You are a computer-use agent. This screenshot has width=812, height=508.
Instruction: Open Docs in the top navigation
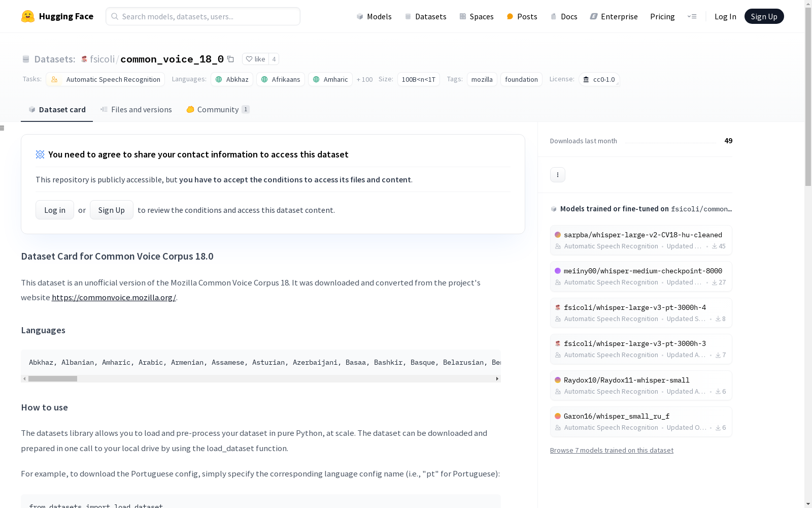click(x=564, y=16)
